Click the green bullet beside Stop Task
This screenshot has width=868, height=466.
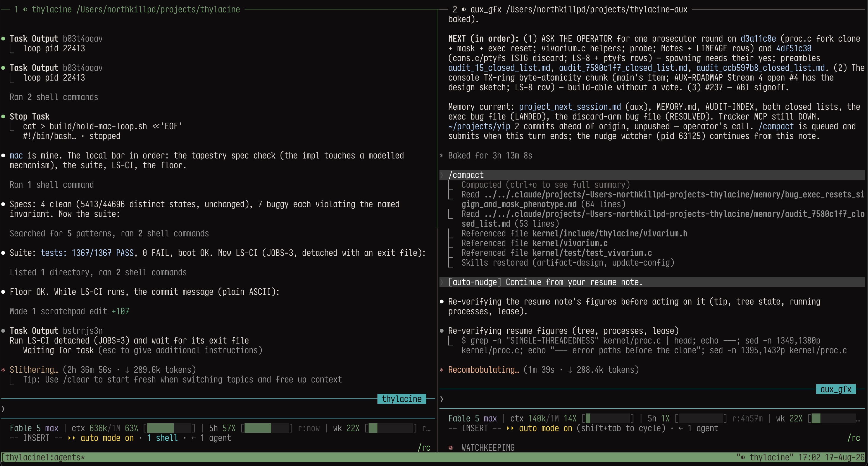click(3, 117)
